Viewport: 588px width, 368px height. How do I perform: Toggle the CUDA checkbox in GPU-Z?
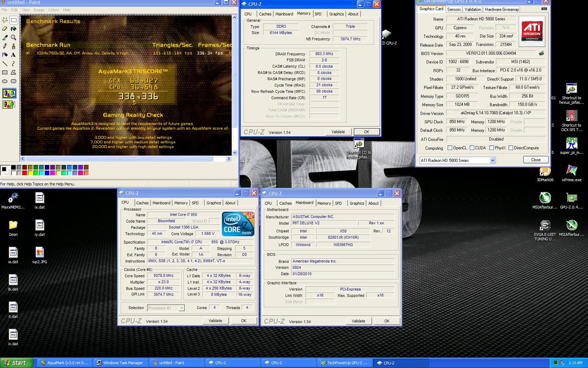(472, 148)
